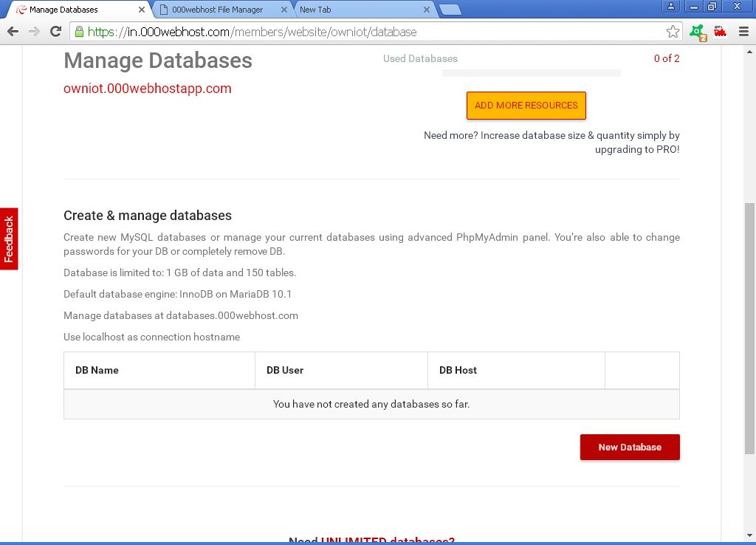Restore down the Chrome window
Viewport: 756px width, 545px height.
coord(712,6)
